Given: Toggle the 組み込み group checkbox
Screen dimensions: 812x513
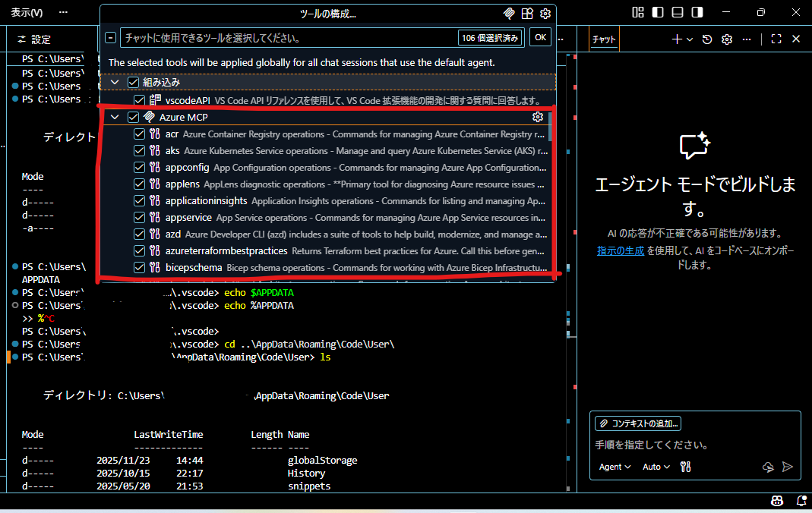Looking at the screenshot, I should (133, 82).
